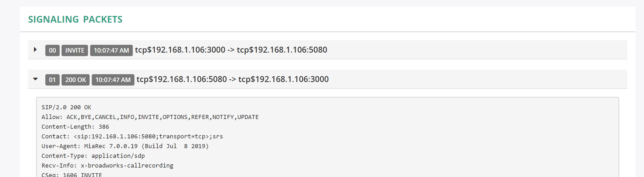The image size is (644, 177).
Task: Click the Recv-Info x-broadworks-callrecording line
Action: pyautogui.click(x=107, y=166)
